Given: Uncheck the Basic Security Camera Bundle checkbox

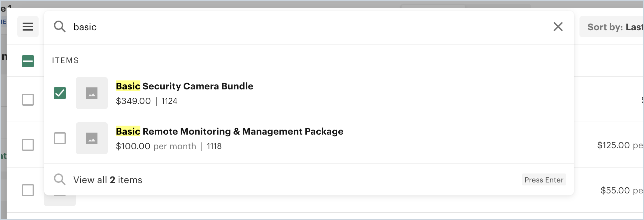Looking at the screenshot, I should (x=60, y=93).
